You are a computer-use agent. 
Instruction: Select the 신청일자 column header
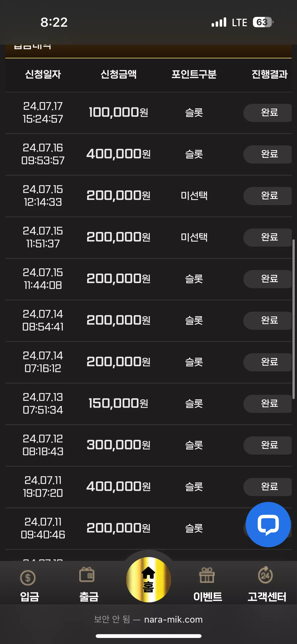click(43, 74)
